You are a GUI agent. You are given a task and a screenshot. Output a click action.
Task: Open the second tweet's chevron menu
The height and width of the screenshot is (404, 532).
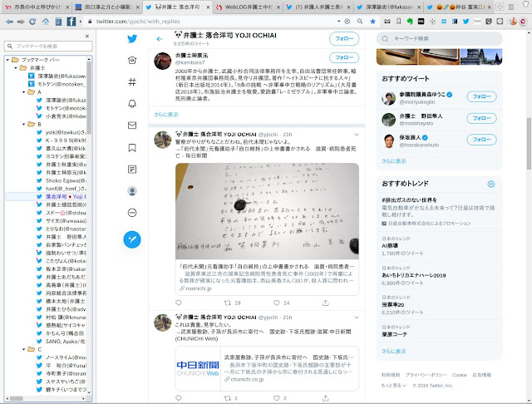pyautogui.click(x=357, y=318)
